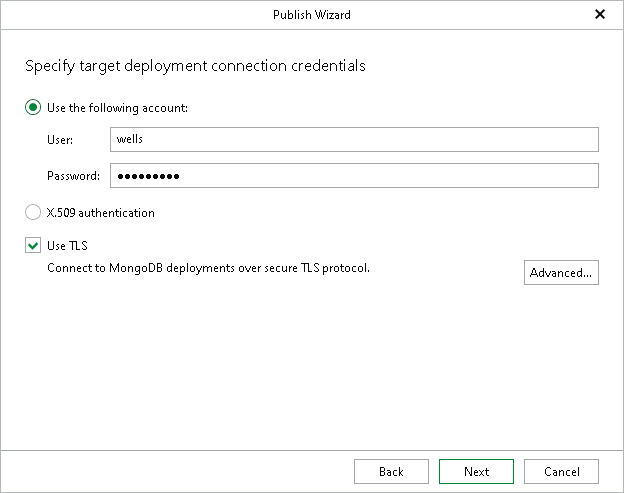
Task: Click the masked password dots
Action: [x=148, y=177]
